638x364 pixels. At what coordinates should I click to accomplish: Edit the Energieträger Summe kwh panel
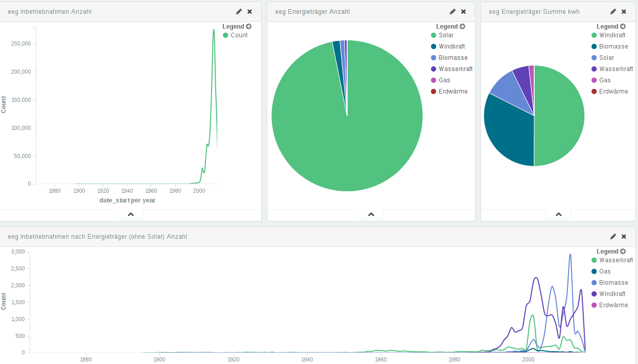[x=613, y=11]
